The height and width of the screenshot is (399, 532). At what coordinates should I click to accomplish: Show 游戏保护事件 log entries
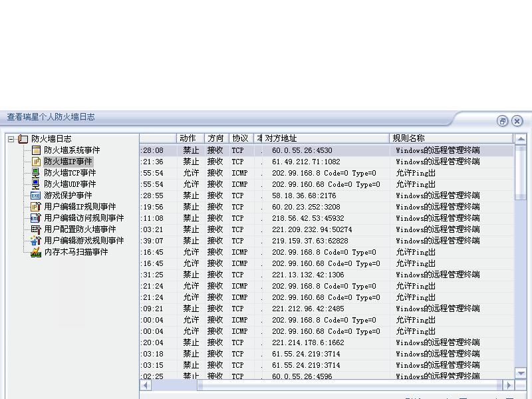click(x=68, y=196)
